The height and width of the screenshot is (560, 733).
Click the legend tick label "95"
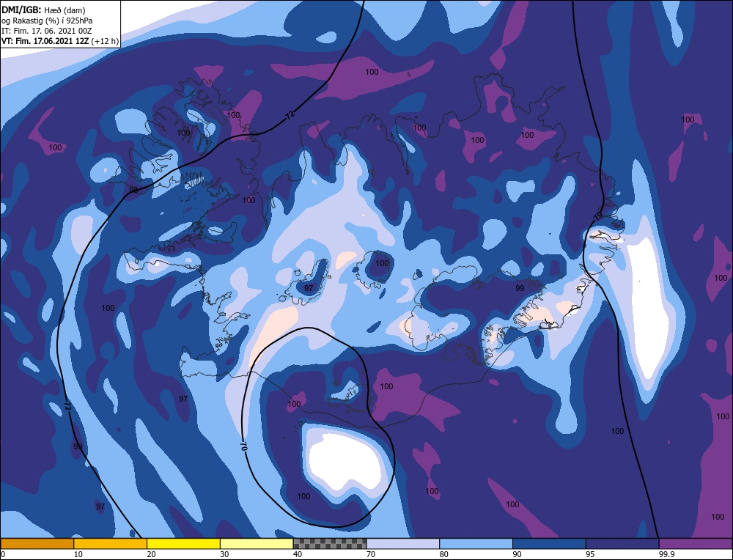[590, 554]
